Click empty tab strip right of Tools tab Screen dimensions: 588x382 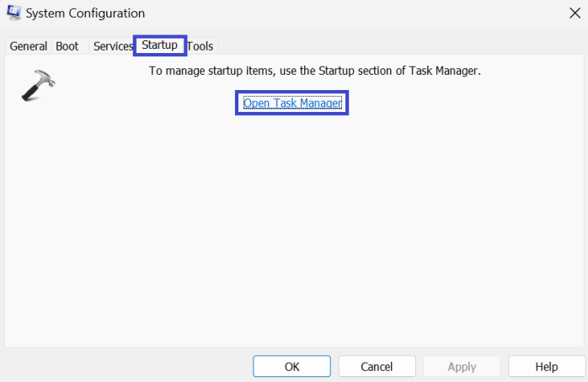click(x=379, y=46)
